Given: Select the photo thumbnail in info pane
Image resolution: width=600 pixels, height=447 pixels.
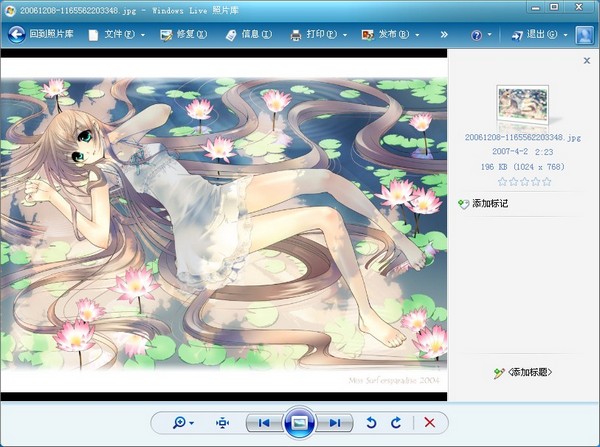Looking at the screenshot, I should (523, 106).
